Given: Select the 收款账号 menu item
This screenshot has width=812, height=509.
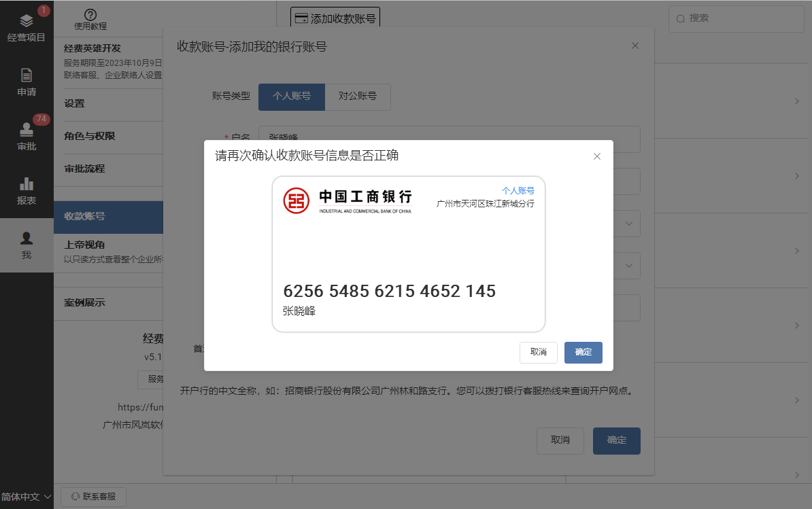Looking at the screenshot, I should tap(108, 217).
